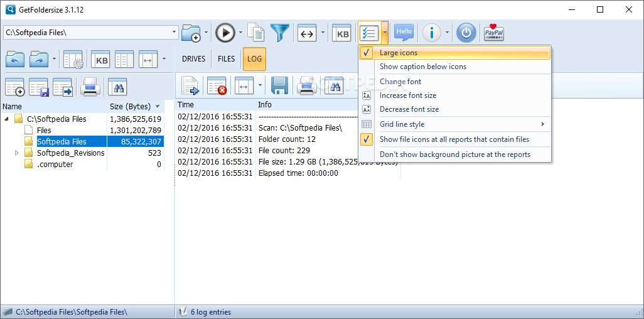Viewport: 644px width, 319px height.
Task: Click the blue info icon
Action: coord(432,33)
